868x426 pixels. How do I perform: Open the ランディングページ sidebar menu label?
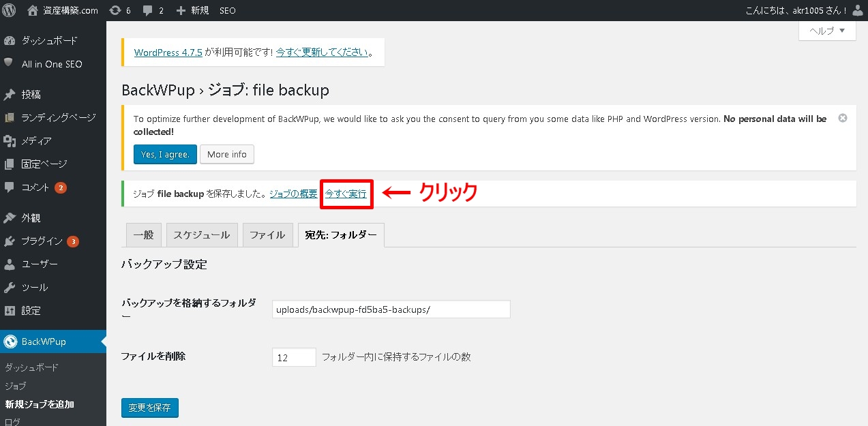[x=59, y=118]
